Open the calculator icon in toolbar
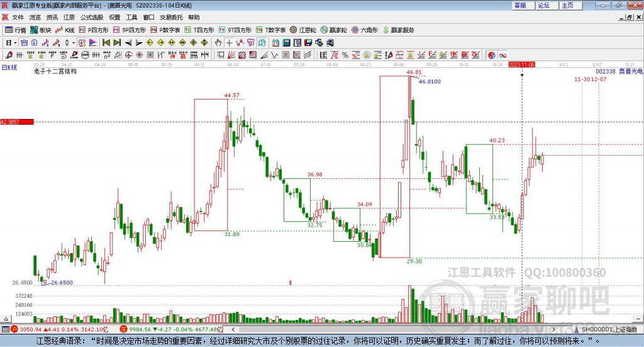This screenshot has height=347, width=644. [x=287, y=43]
